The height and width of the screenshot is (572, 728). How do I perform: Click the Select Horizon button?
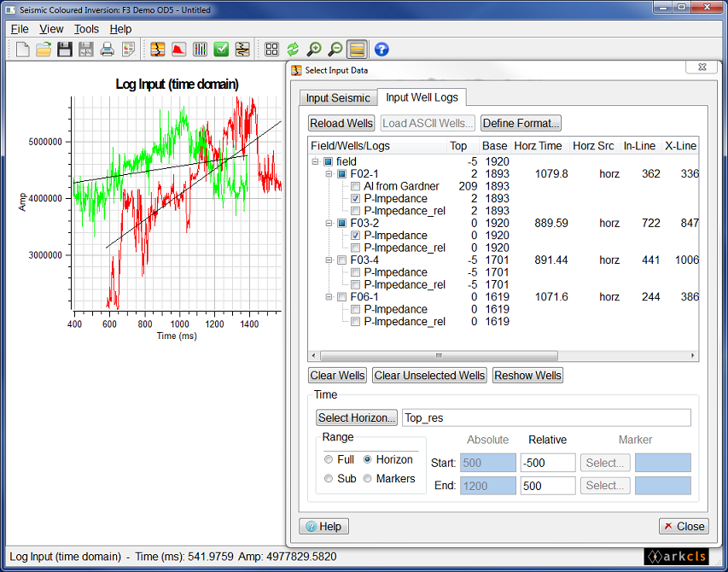coord(357,417)
